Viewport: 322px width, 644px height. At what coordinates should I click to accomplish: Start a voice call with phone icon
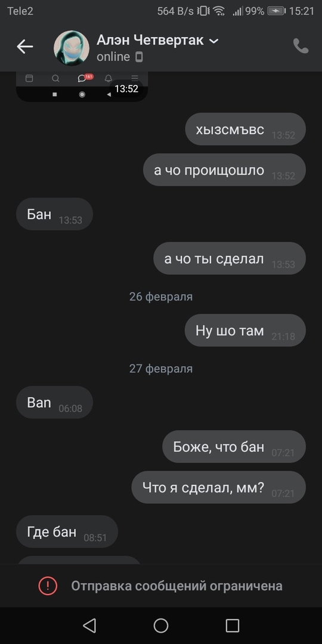(x=301, y=47)
